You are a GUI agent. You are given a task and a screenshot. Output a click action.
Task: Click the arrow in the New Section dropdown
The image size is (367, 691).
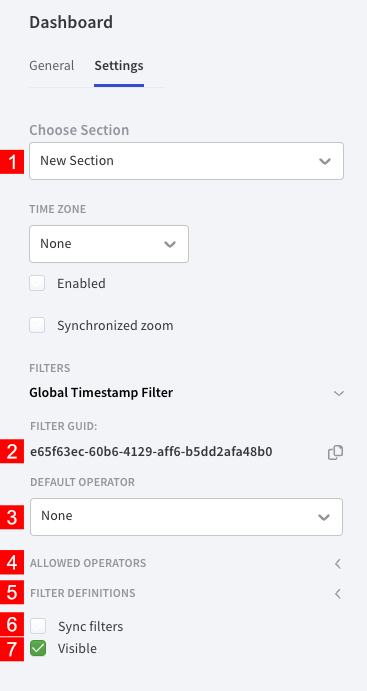click(325, 161)
